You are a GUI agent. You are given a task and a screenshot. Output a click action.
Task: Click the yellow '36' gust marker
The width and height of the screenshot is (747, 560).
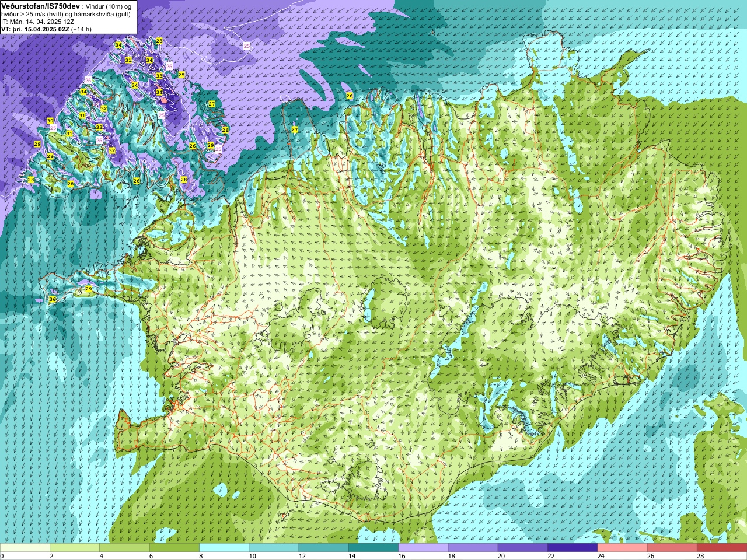[x=53, y=299]
